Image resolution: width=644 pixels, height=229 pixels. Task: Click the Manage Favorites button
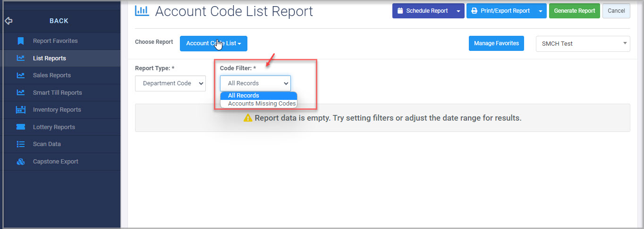[496, 43]
